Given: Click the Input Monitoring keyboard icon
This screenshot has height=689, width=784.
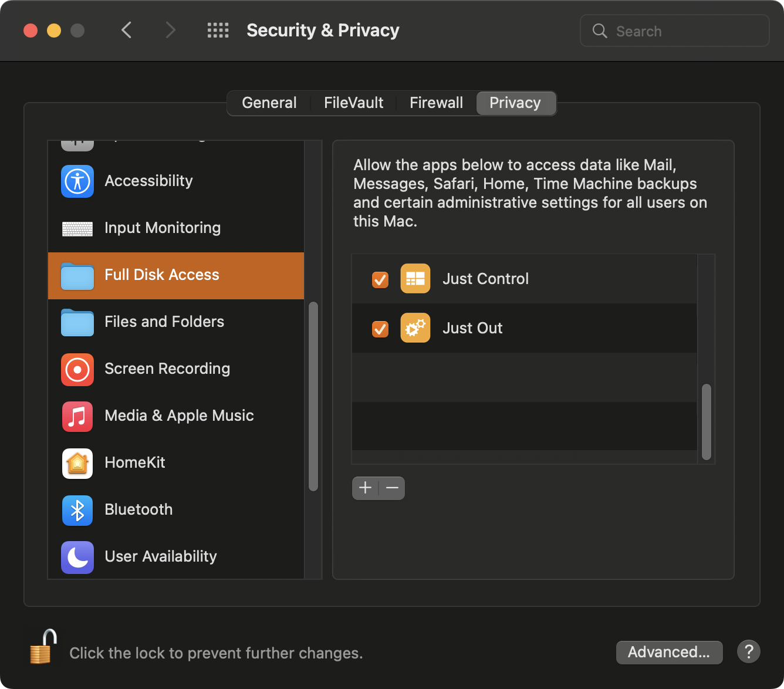Looking at the screenshot, I should pyautogui.click(x=77, y=228).
